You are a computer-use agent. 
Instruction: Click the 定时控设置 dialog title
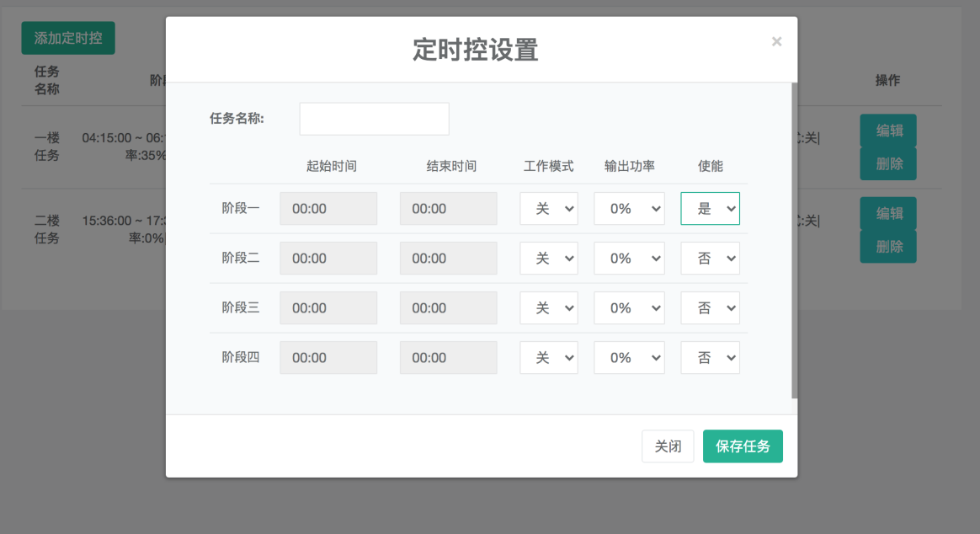click(x=475, y=50)
